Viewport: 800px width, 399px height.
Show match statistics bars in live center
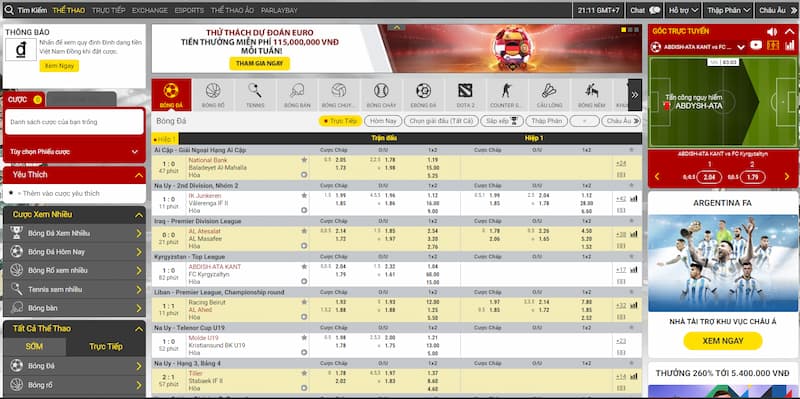coord(789,46)
